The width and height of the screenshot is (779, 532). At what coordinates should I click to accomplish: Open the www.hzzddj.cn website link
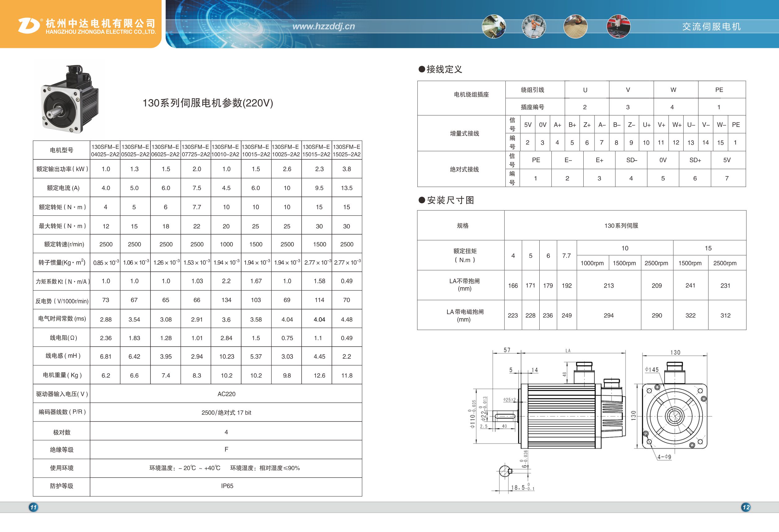324,27
